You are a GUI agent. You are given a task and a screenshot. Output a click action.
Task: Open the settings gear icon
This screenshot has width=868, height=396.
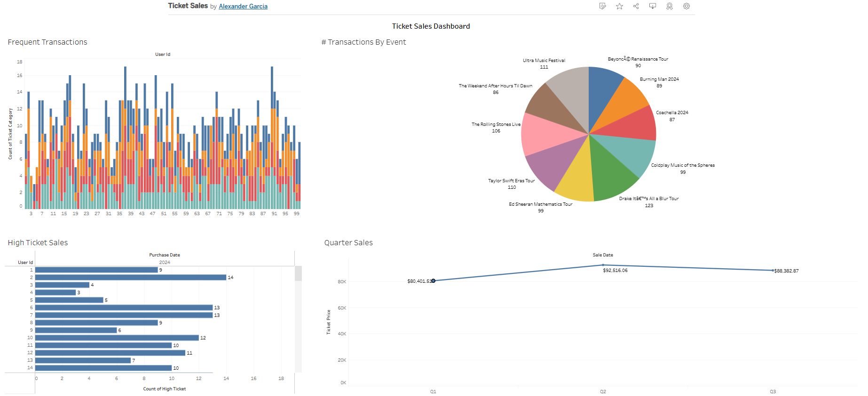coord(687,6)
